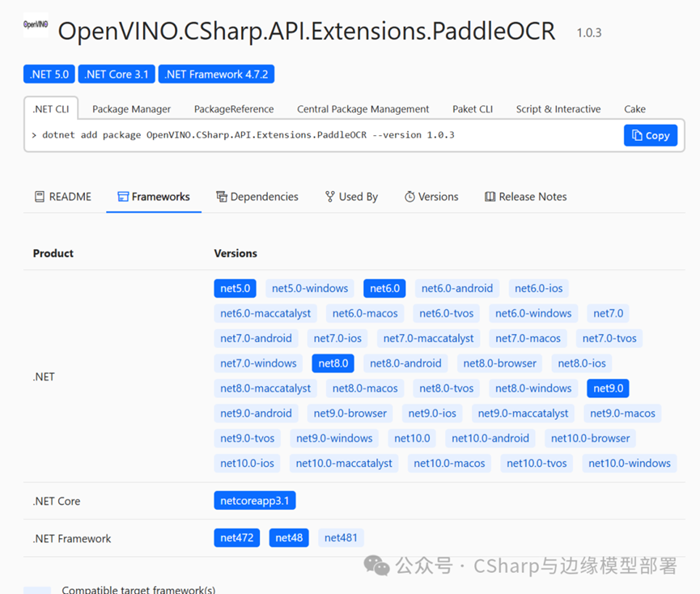This screenshot has height=594, width=700.
Task: Switch to the Paket CLI tab
Action: [473, 108]
